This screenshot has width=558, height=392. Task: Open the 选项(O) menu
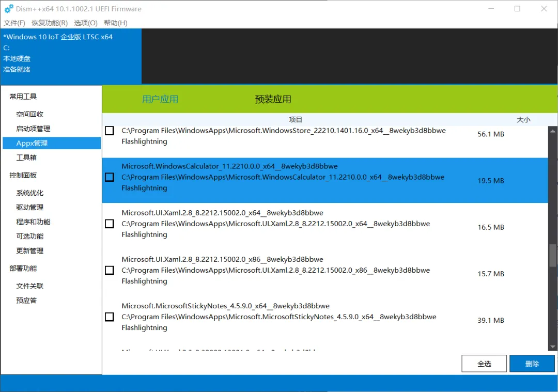[x=86, y=23]
